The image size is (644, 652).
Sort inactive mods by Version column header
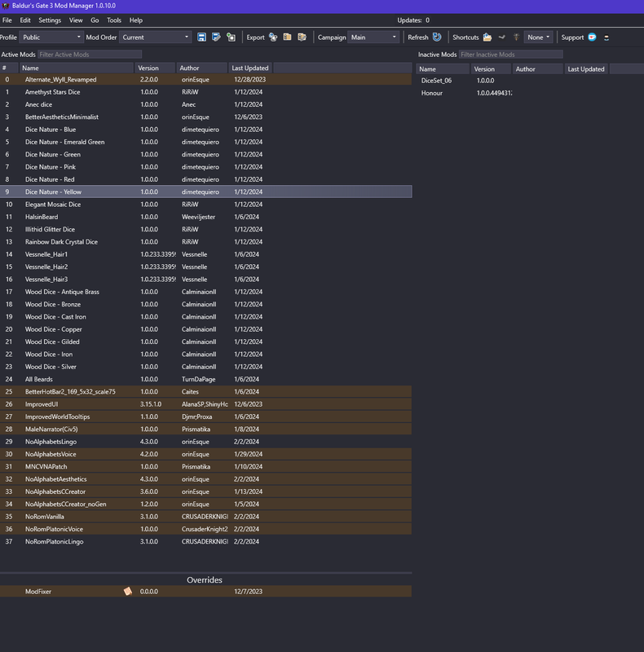[x=491, y=69]
